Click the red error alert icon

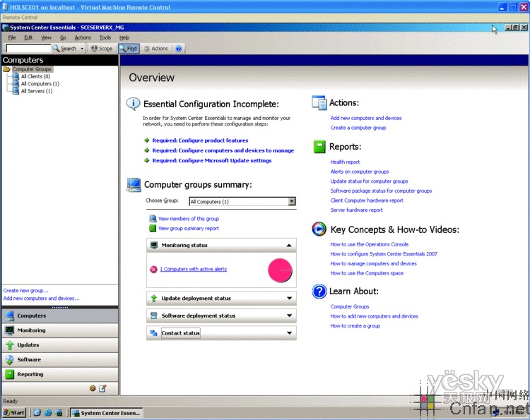[x=153, y=270]
